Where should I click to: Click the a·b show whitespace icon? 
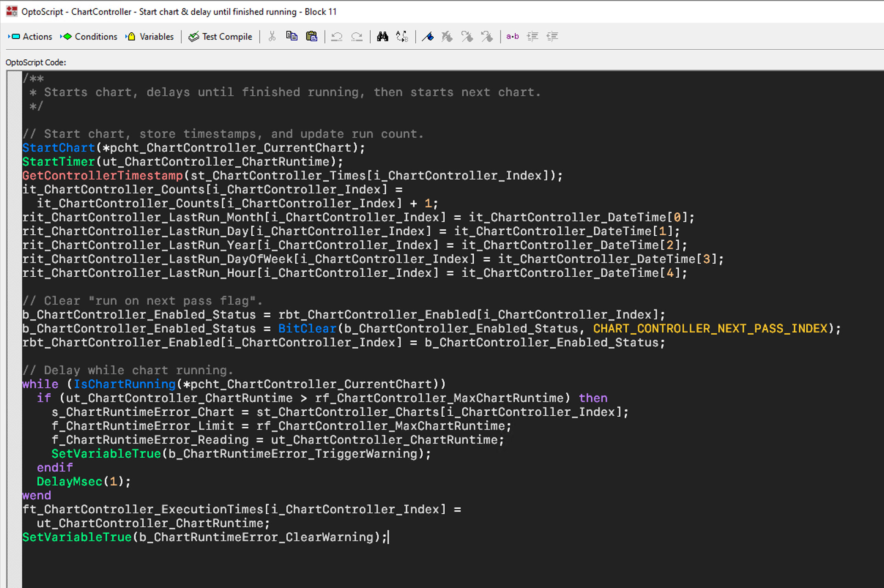pos(512,37)
